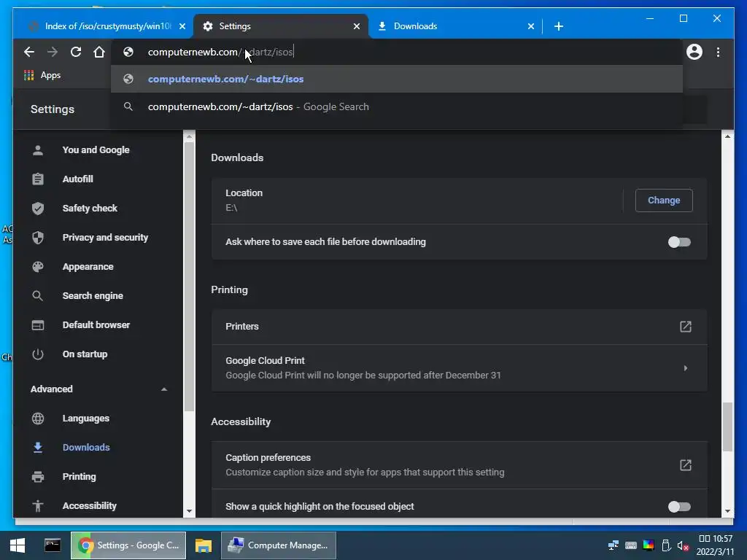747x560 pixels.
Task: Click the browser Forward arrow
Action: (x=53, y=52)
